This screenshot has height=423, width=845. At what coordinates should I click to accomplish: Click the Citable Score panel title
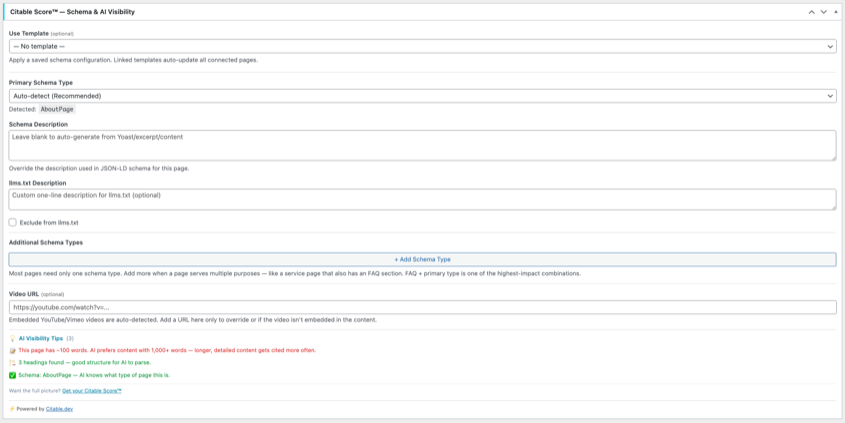point(72,12)
